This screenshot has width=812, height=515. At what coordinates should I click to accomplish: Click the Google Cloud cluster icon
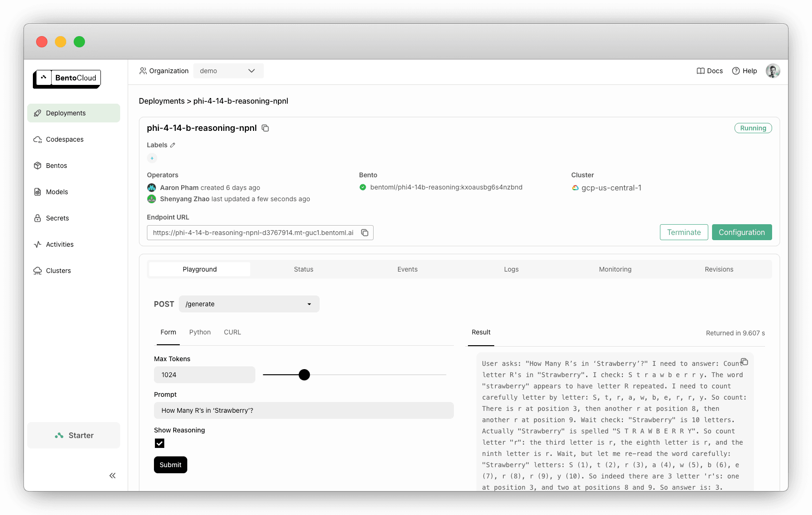[575, 188]
